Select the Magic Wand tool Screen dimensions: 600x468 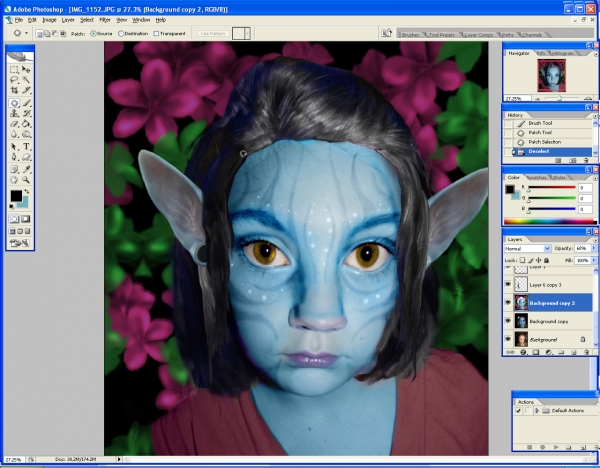(x=26, y=80)
